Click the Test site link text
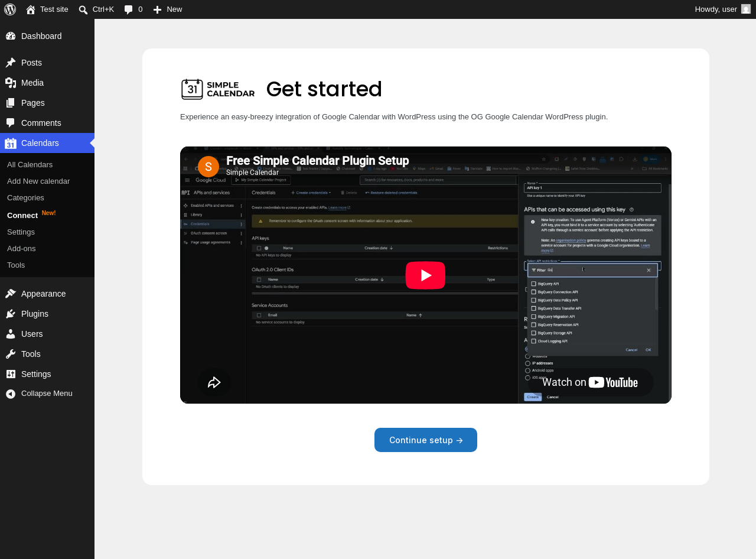Viewport: 756px width, 559px height. [x=54, y=9]
